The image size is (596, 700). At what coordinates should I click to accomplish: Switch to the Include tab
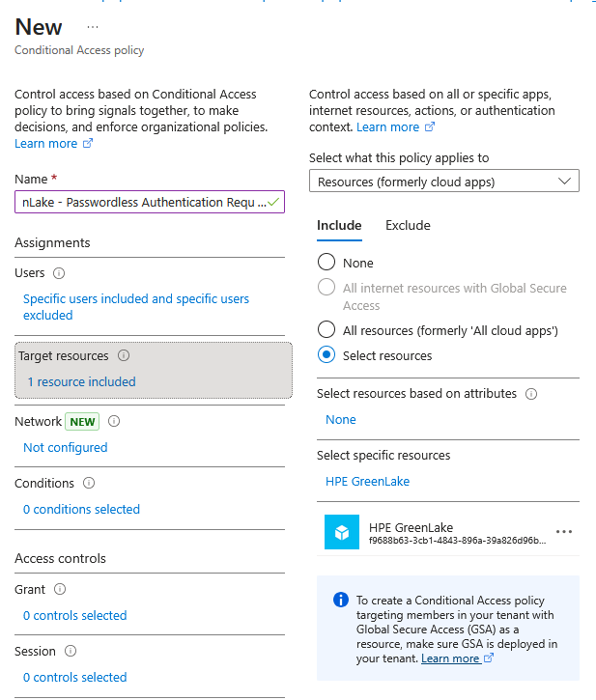tap(339, 225)
